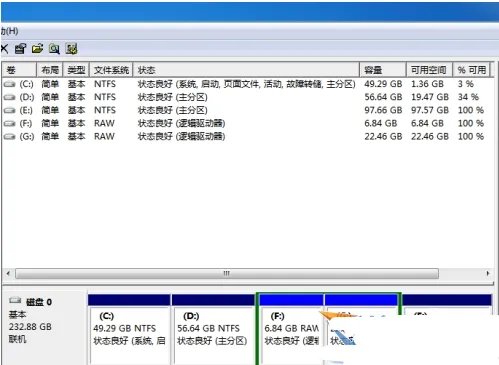The width and height of the screenshot is (499, 365).
Task: Click NTFS in the (E:) row
Action: [x=105, y=110]
